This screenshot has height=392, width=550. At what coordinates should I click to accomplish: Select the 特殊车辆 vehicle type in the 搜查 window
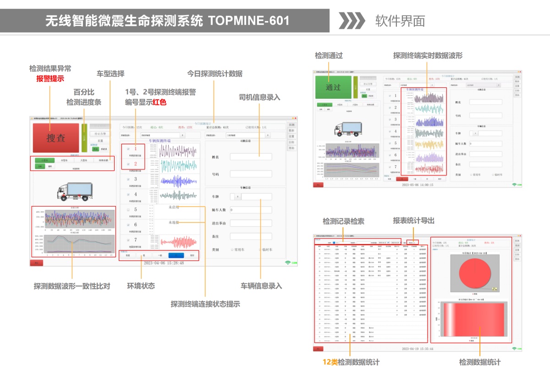coord(104,160)
